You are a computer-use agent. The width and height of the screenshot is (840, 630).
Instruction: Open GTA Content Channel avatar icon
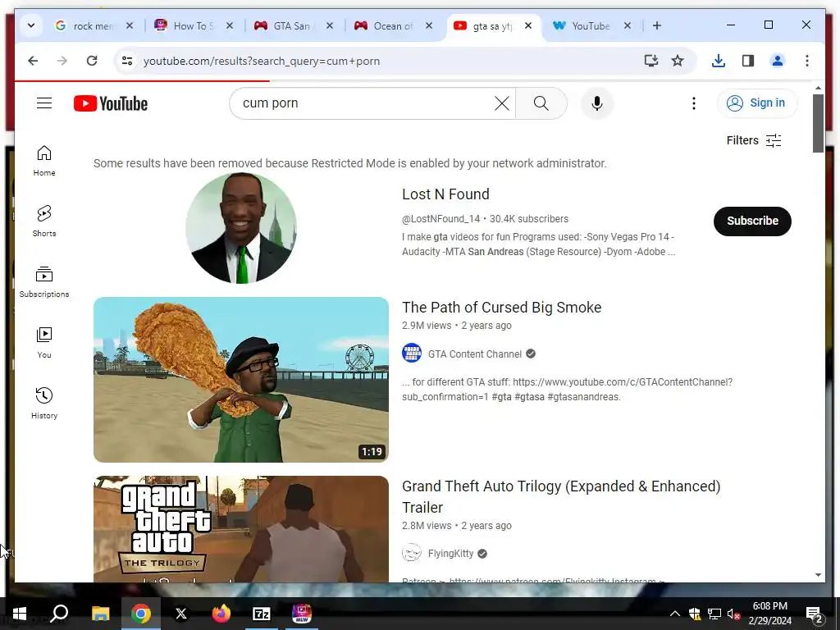coord(412,354)
